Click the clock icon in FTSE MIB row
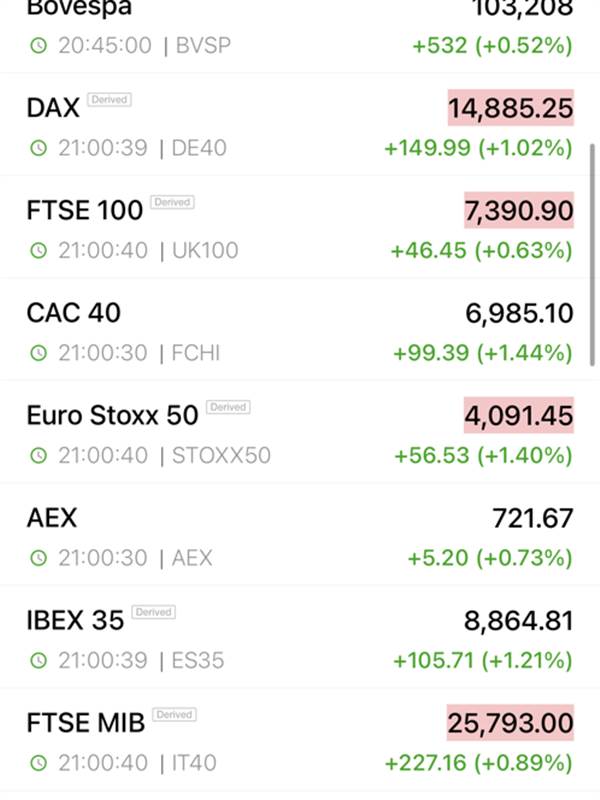 click(39, 763)
